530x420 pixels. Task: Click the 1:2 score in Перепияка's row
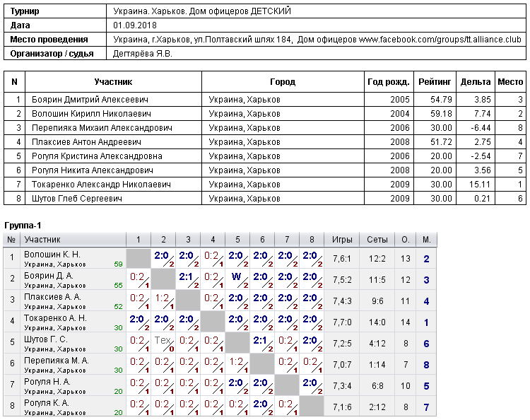236,361
